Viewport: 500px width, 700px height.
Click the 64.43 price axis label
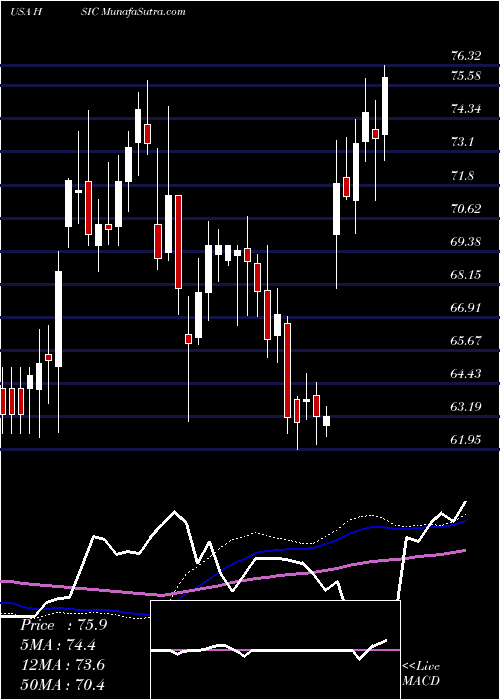pyautogui.click(x=466, y=374)
